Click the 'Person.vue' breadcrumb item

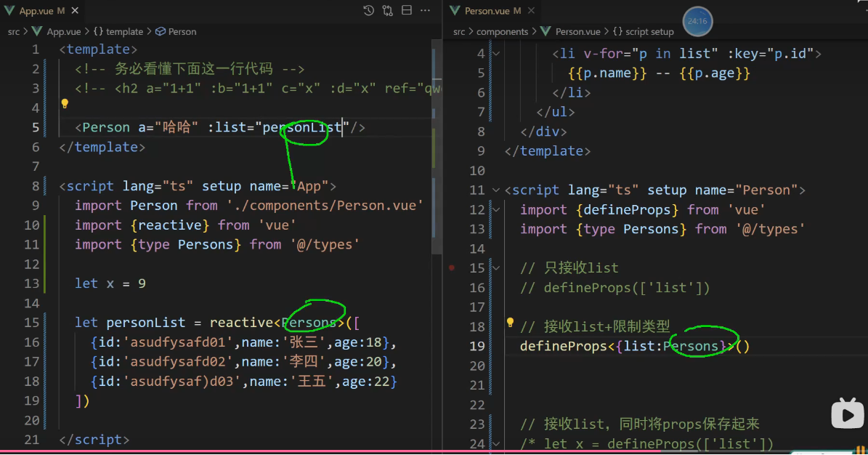pyautogui.click(x=578, y=31)
